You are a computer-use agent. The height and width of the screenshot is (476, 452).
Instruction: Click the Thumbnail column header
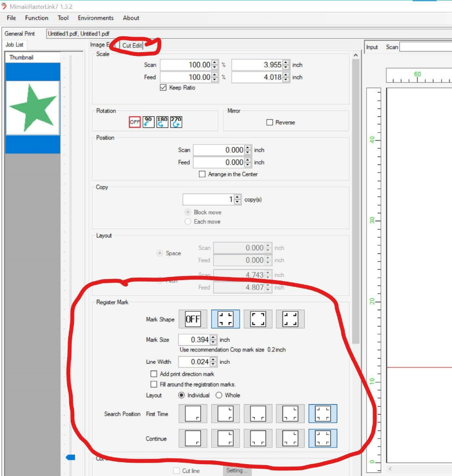click(33, 57)
